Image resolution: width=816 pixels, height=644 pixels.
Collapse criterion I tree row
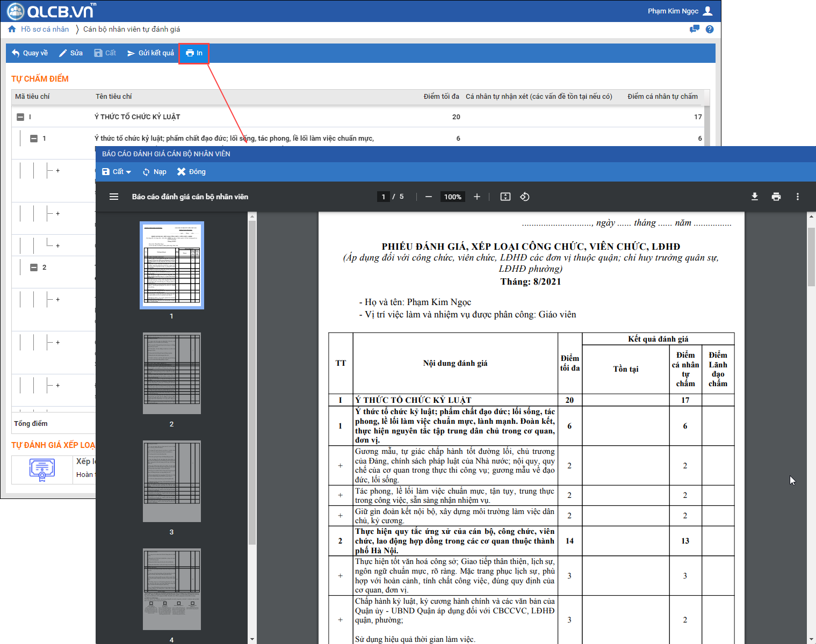[x=20, y=117]
